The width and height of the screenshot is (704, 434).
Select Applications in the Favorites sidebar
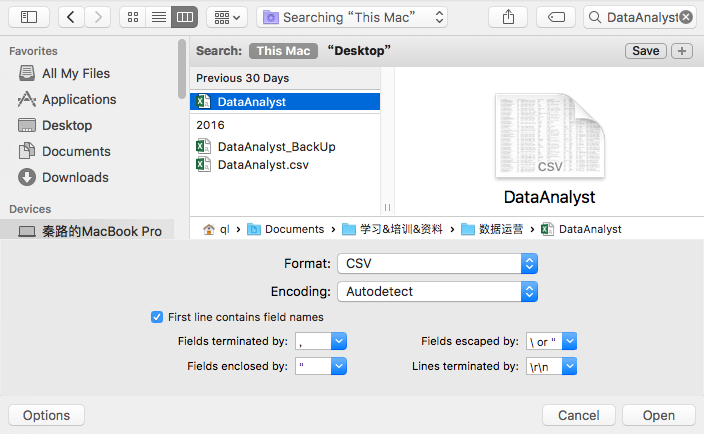[x=79, y=99]
